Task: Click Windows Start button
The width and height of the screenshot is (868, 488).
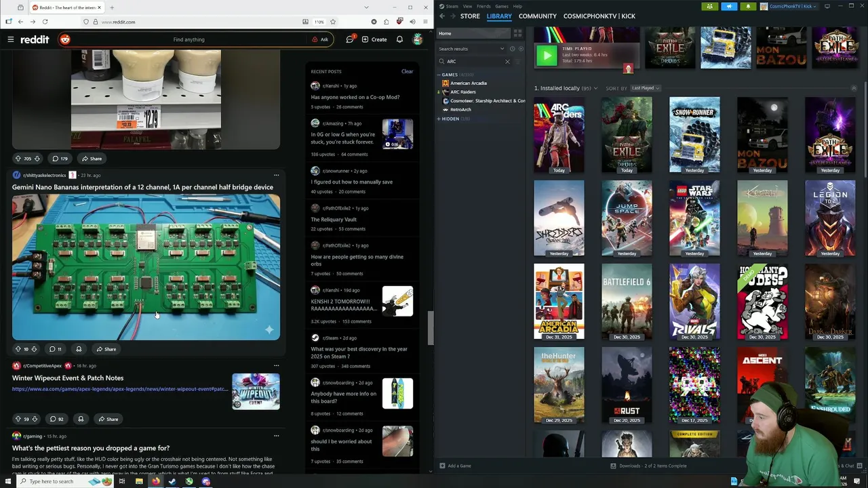Action: point(7,481)
